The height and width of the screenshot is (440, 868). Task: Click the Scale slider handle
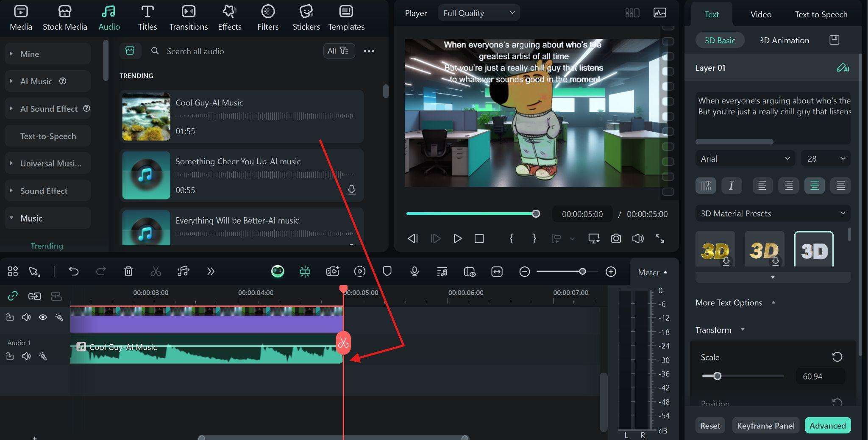717,376
